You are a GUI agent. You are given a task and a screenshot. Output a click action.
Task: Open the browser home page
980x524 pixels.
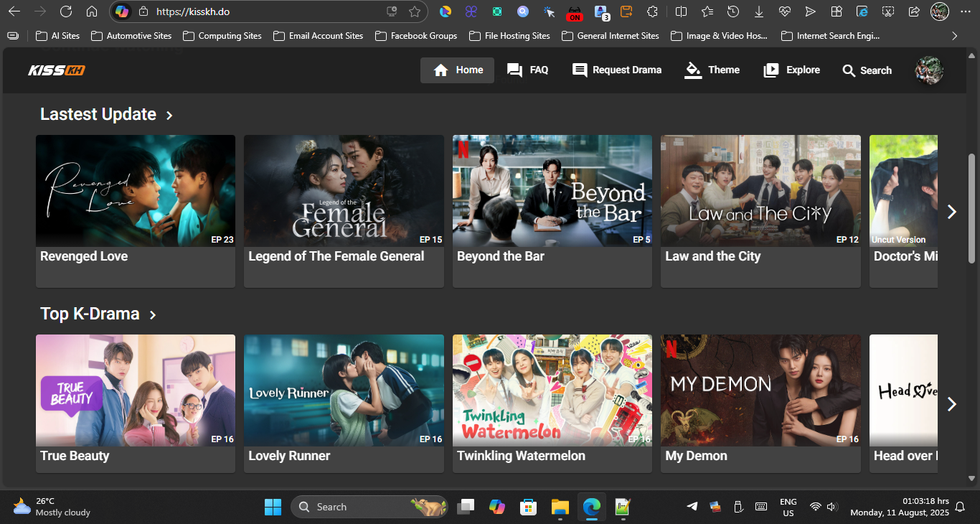click(92, 11)
